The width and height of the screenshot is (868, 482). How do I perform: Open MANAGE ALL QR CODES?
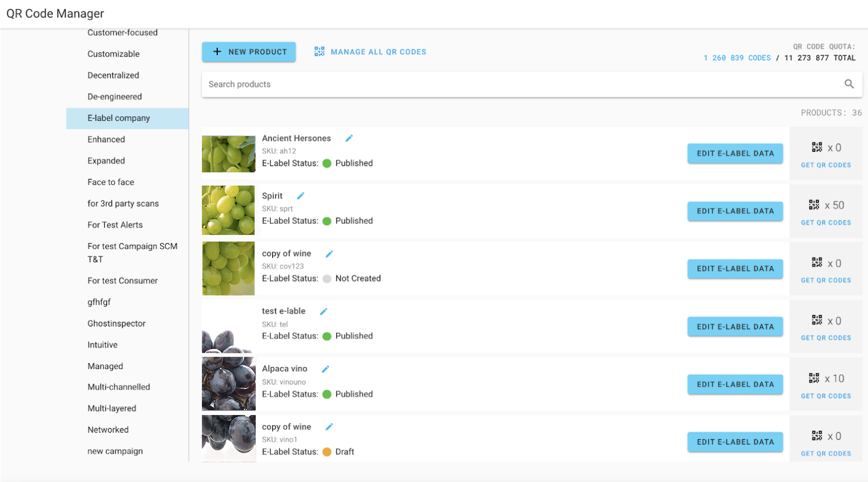pyautogui.click(x=370, y=52)
